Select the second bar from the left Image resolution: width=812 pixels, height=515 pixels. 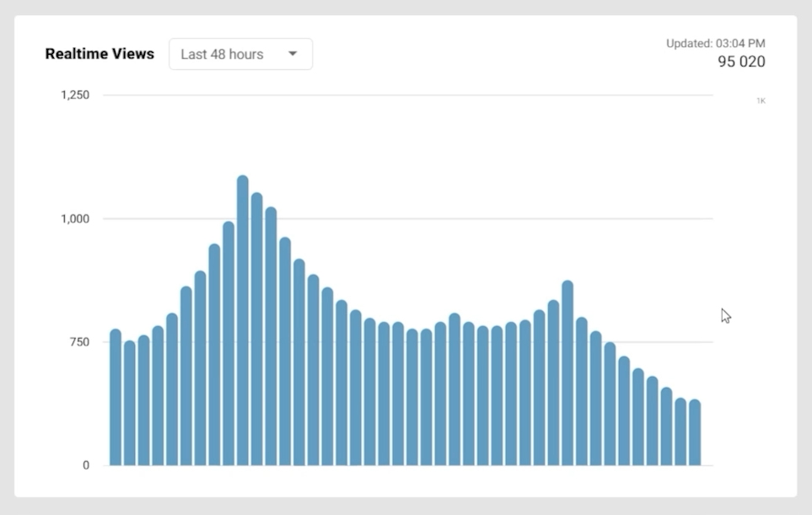[x=130, y=403]
